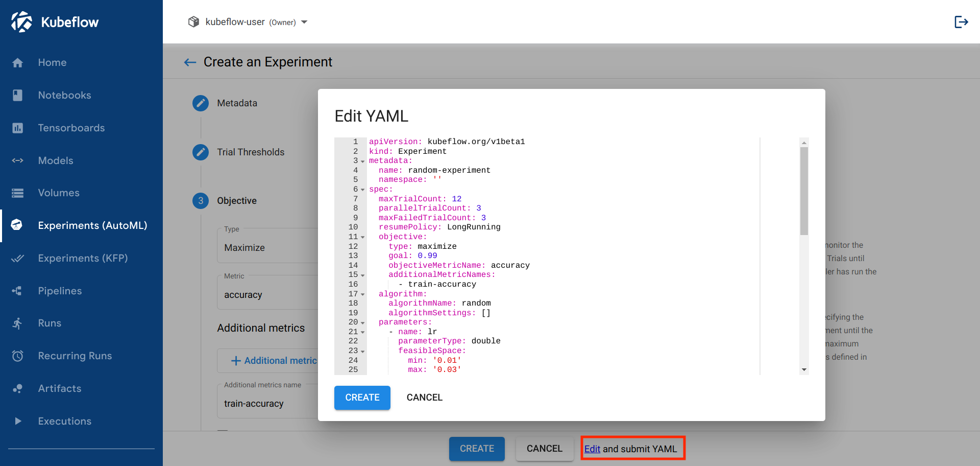Click the Metadata step pencil icon
980x466 pixels.
tap(200, 103)
